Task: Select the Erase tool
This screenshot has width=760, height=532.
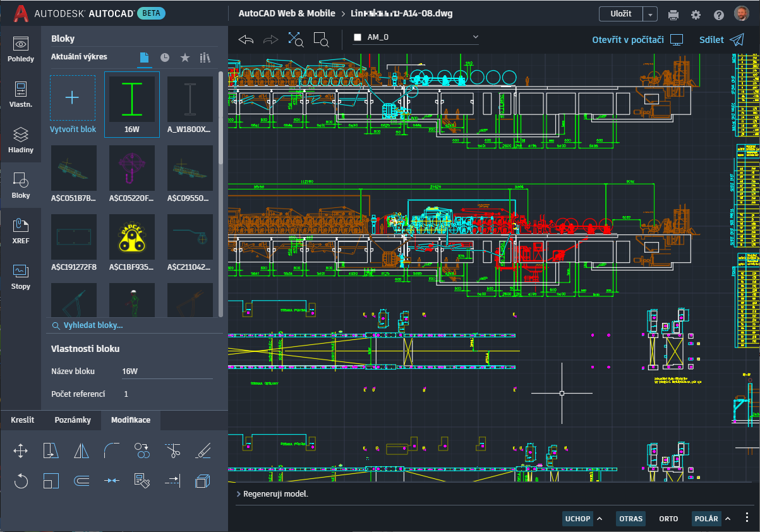Action: 202,450
